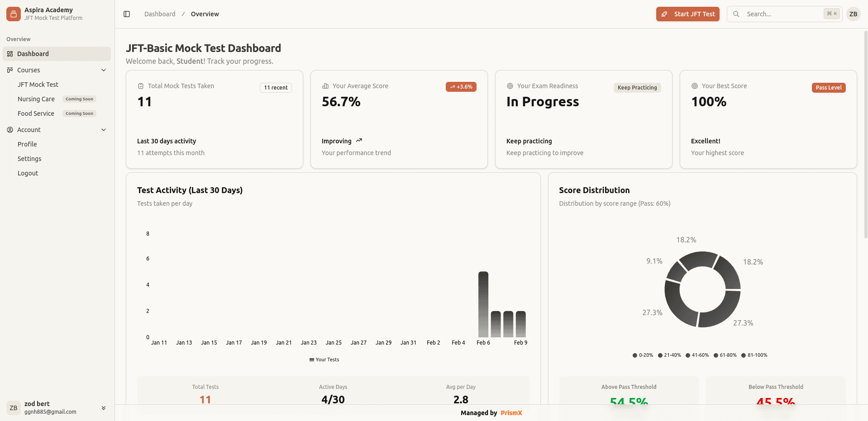868x421 pixels.
Task: Click the clipboard icon on Total Mock Tests card
Action: (x=141, y=86)
